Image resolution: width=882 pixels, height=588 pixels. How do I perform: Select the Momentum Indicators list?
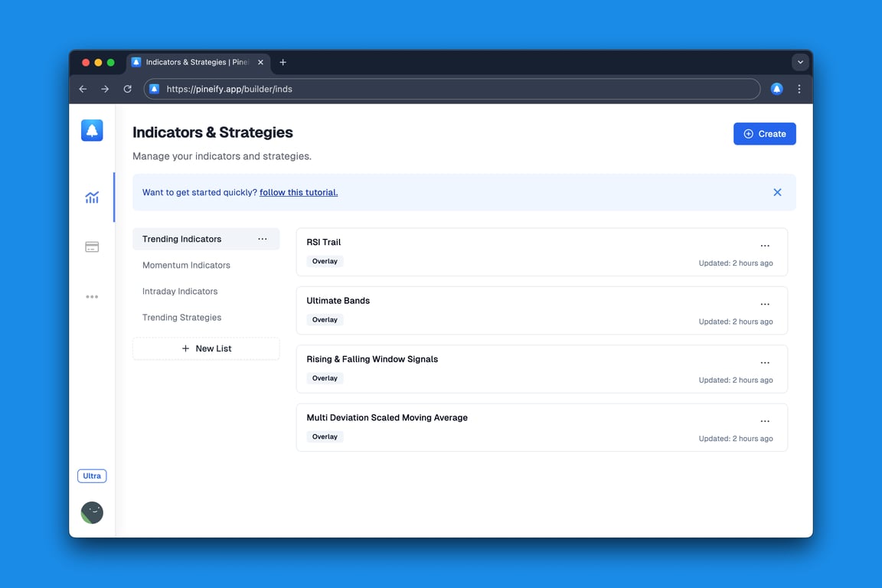186,265
